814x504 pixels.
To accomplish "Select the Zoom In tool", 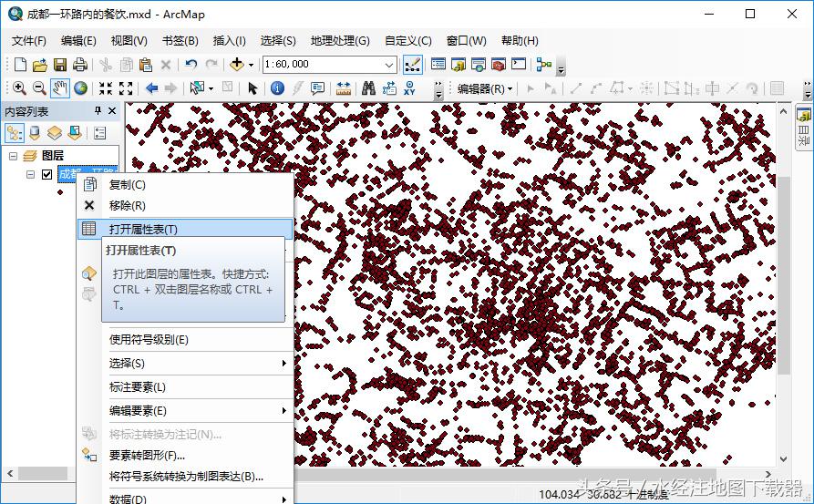I will (x=18, y=88).
